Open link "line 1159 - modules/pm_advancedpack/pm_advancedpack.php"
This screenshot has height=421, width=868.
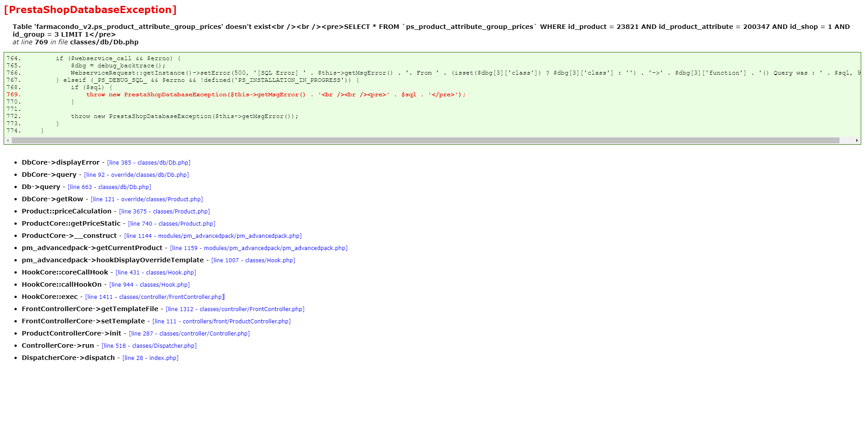click(259, 248)
